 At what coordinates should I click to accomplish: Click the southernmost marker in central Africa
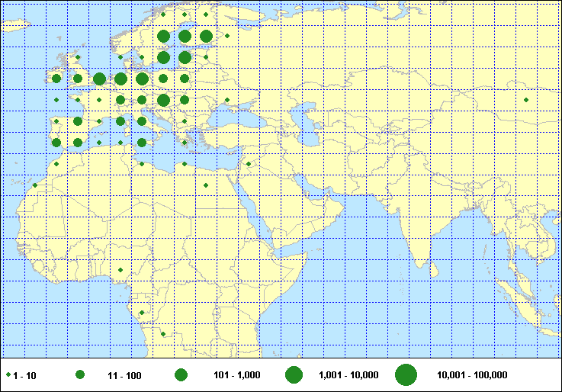pos(162,334)
